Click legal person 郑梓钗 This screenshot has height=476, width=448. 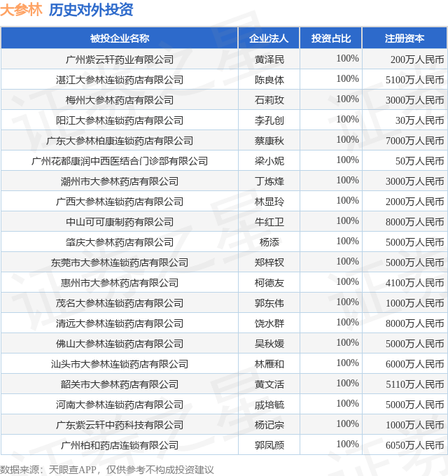(269, 262)
